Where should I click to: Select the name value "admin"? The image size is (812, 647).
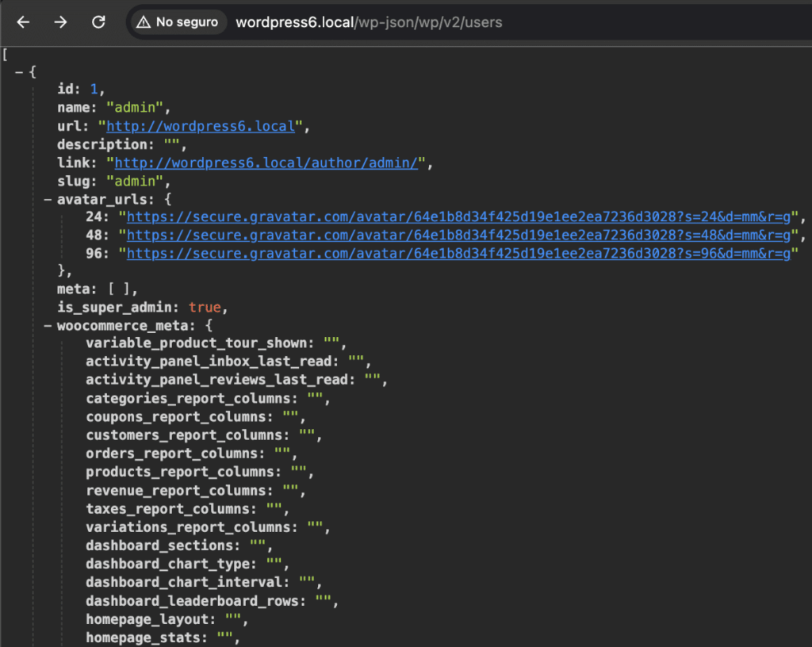tap(135, 108)
